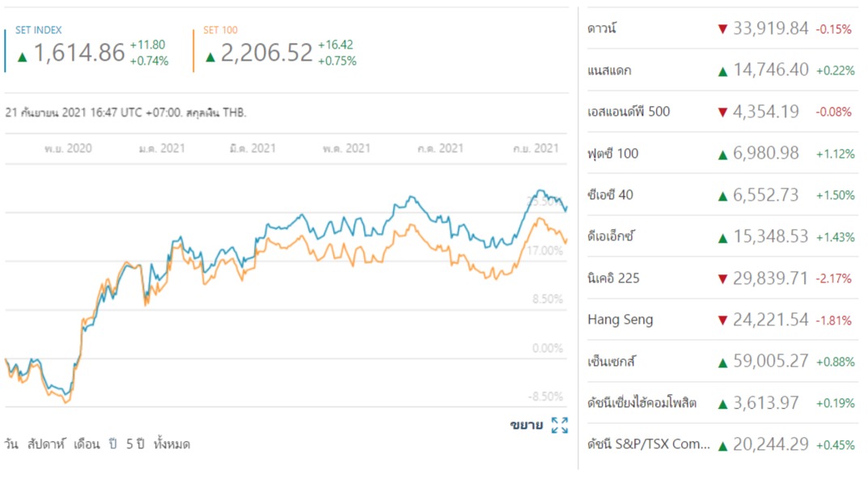
Task: Open the Hang Seng index row
Action: [722, 320]
